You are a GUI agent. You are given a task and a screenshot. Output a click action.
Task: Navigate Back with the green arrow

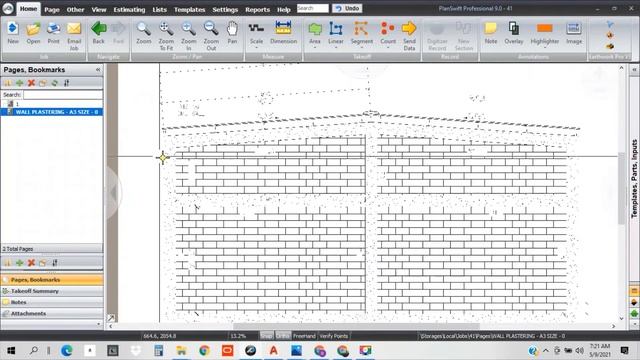[x=98, y=33]
